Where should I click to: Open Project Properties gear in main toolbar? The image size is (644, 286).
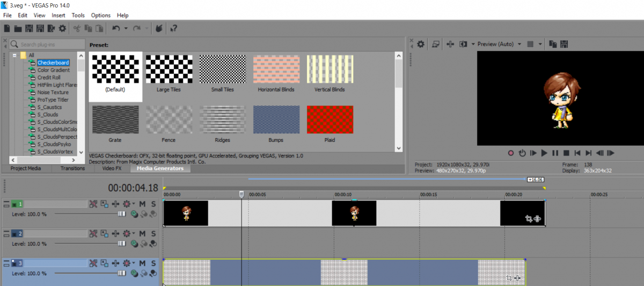pos(62,28)
